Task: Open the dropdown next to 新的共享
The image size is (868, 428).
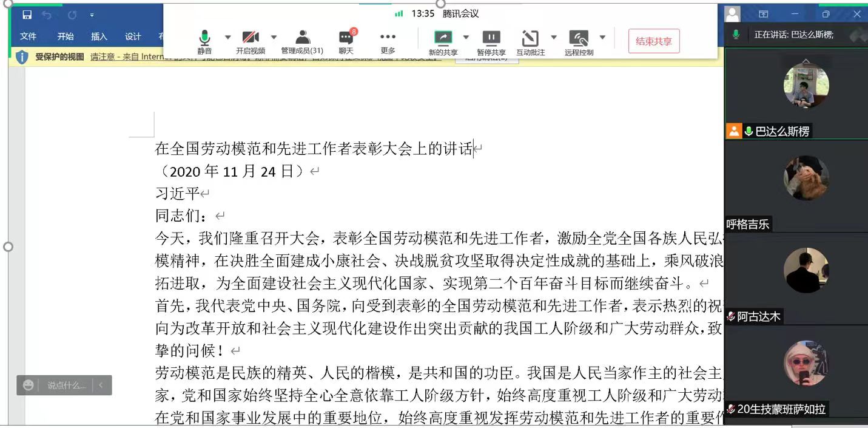Action: pos(466,37)
